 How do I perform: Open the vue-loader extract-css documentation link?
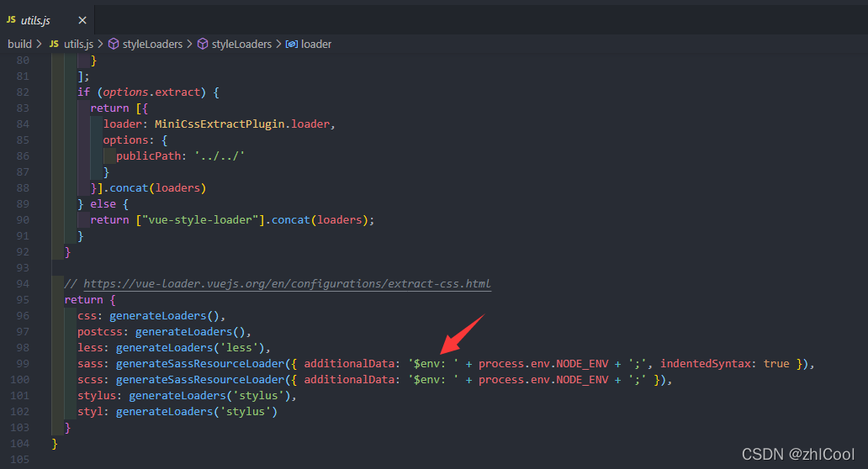tap(287, 284)
